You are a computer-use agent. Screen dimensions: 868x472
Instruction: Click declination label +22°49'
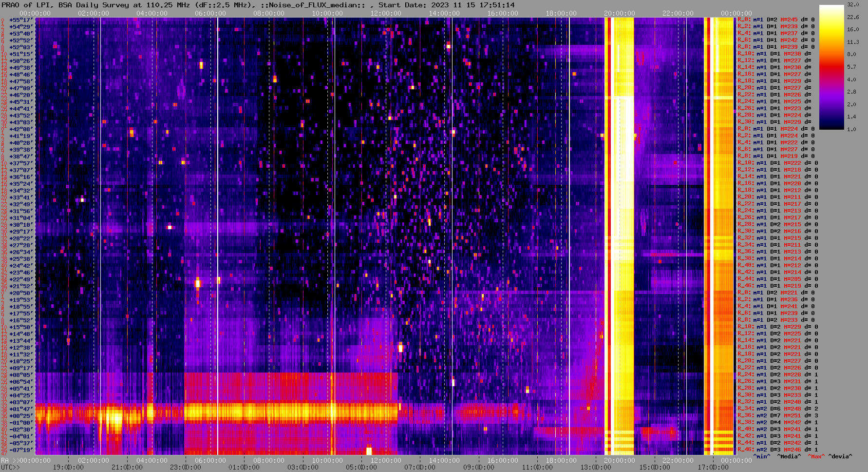20,279
